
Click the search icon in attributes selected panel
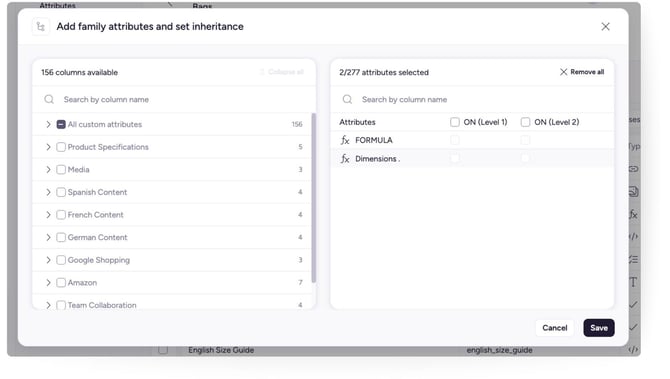point(347,100)
